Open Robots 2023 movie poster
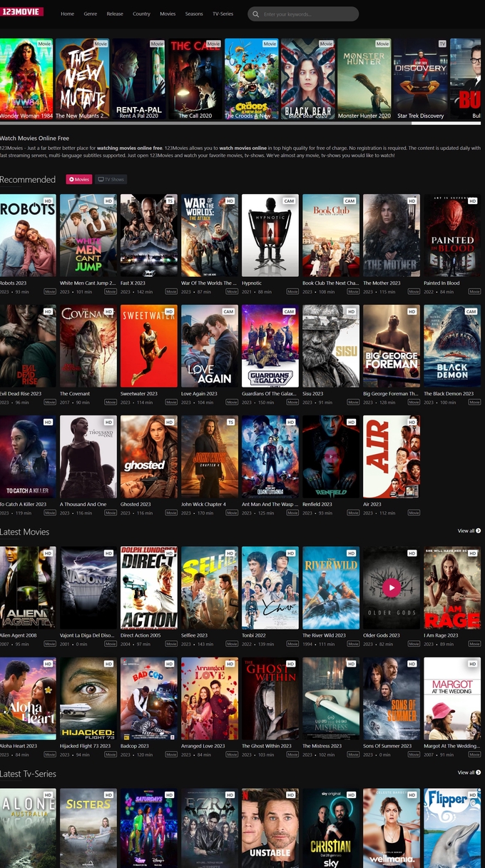The width and height of the screenshot is (485, 868). (28, 236)
